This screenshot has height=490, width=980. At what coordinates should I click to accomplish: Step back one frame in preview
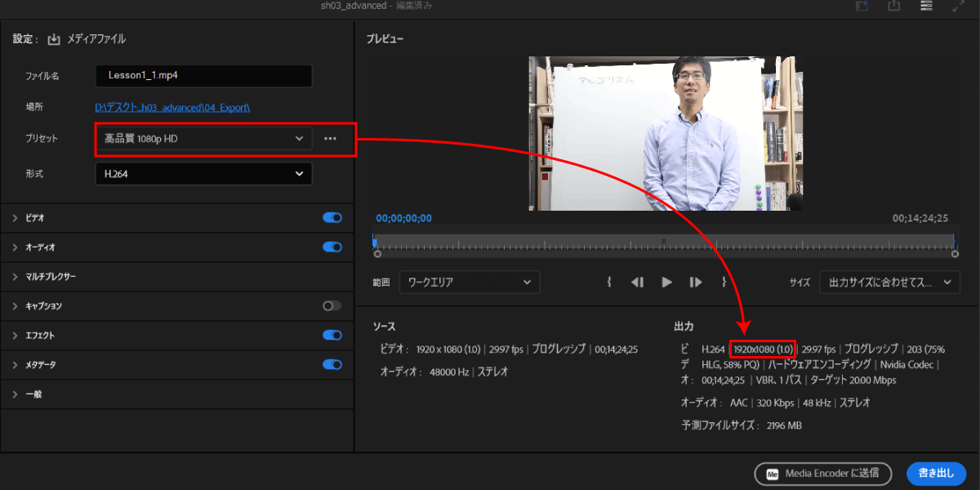[638, 282]
